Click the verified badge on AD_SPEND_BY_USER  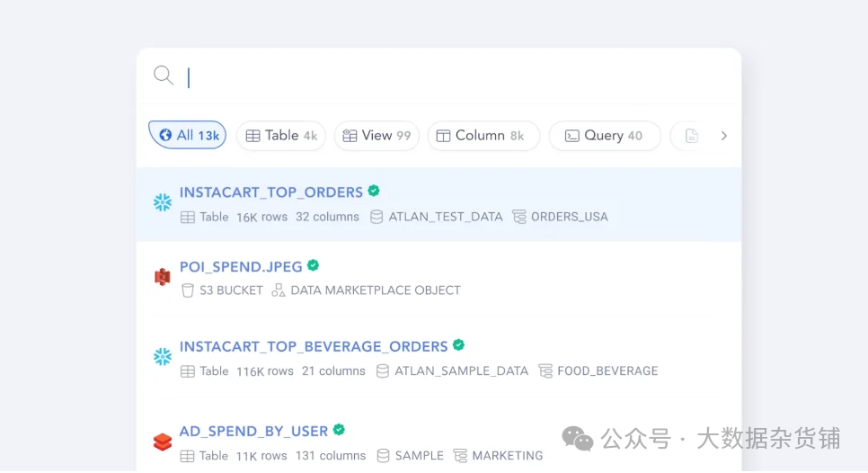click(339, 430)
